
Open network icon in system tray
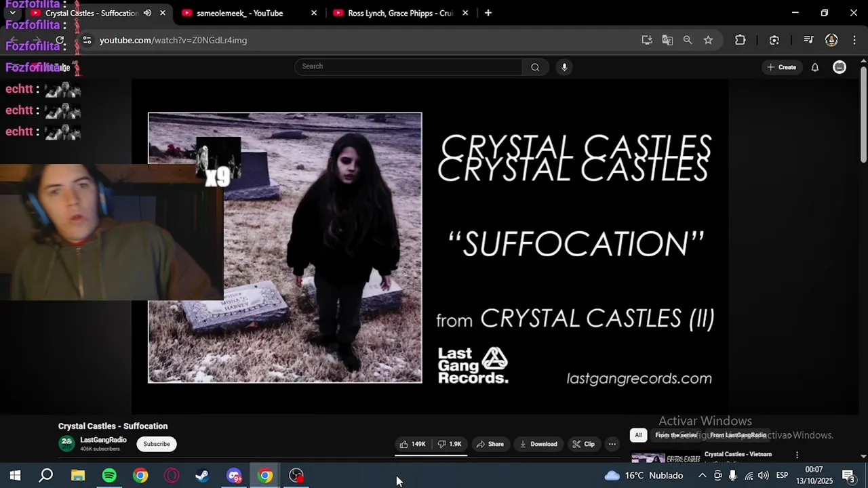[749, 476]
